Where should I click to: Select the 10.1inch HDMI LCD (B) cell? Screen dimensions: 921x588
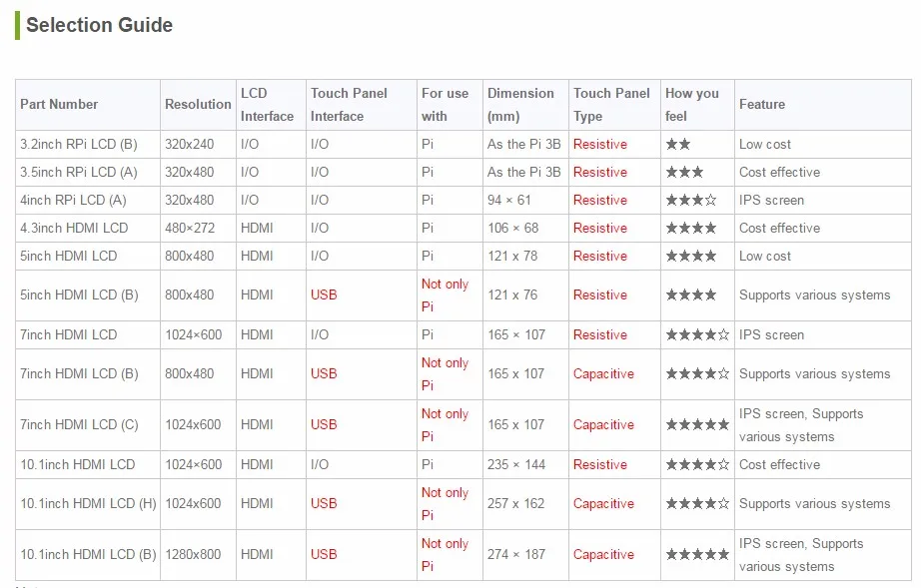click(88, 554)
